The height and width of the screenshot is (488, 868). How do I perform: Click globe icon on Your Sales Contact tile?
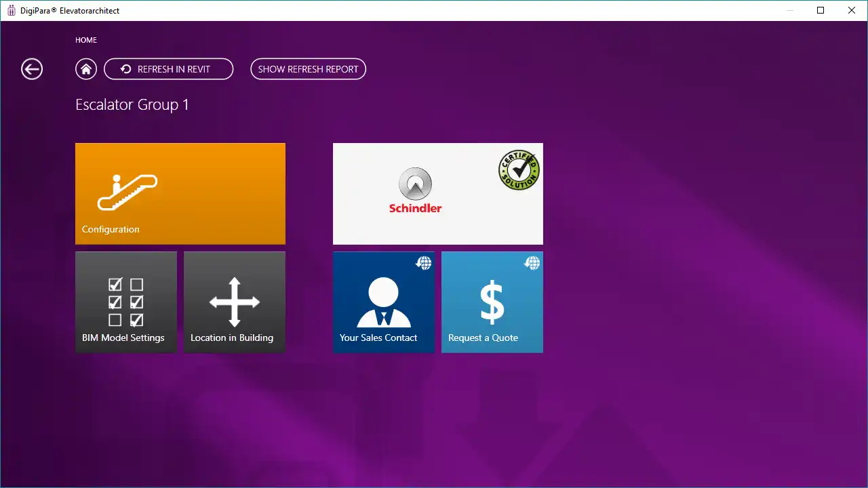(423, 263)
